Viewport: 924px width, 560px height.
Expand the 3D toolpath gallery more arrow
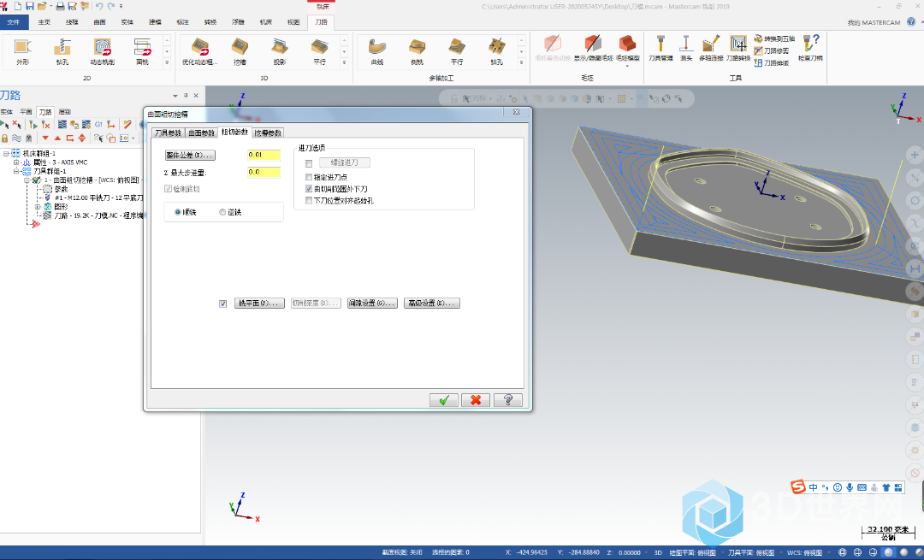click(344, 62)
